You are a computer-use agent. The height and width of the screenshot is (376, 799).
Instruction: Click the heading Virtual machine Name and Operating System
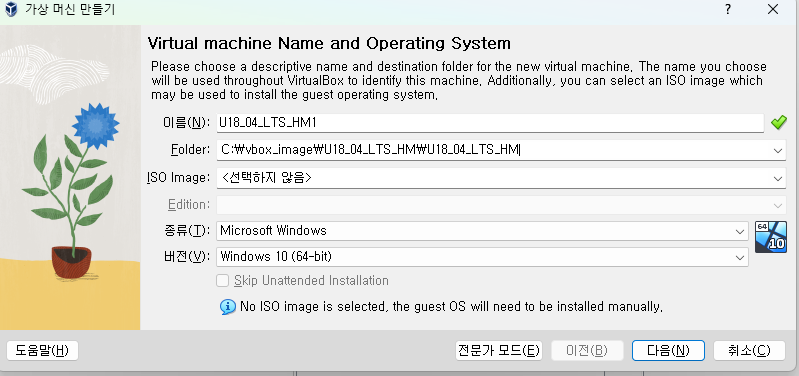pos(329,43)
